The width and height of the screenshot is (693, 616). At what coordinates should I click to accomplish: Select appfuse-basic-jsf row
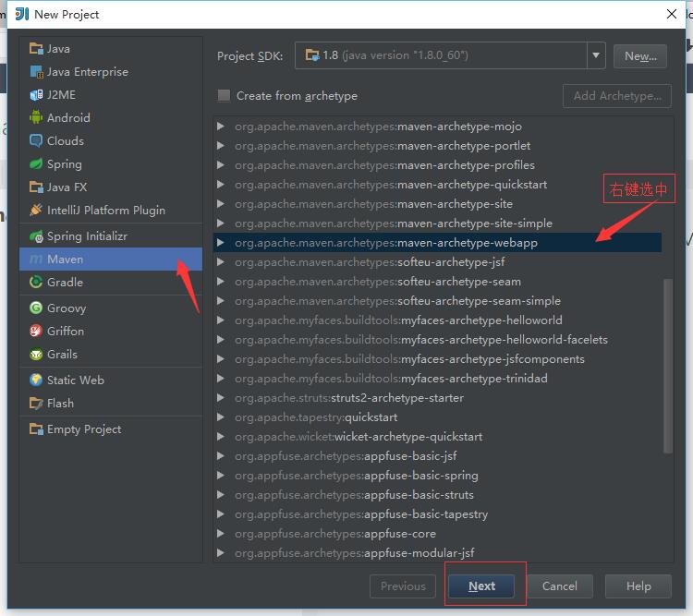pyautogui.click(x=437, y=456)
